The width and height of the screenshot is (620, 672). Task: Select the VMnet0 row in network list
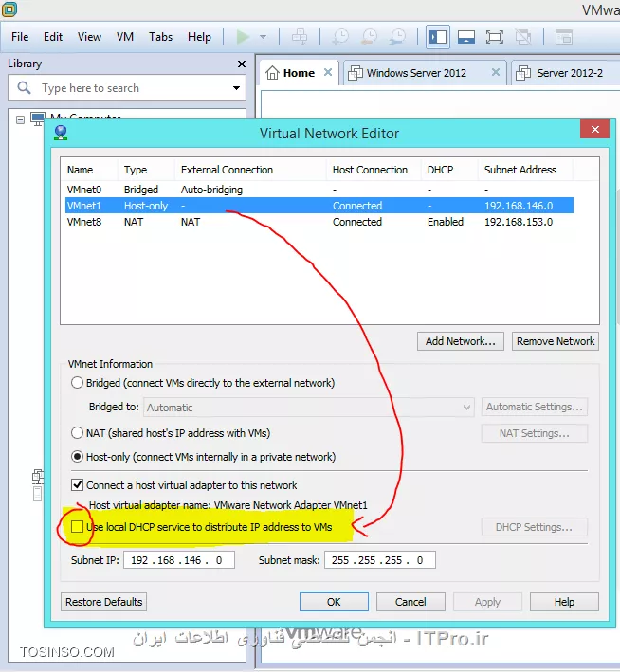click(x=319, y=190)
